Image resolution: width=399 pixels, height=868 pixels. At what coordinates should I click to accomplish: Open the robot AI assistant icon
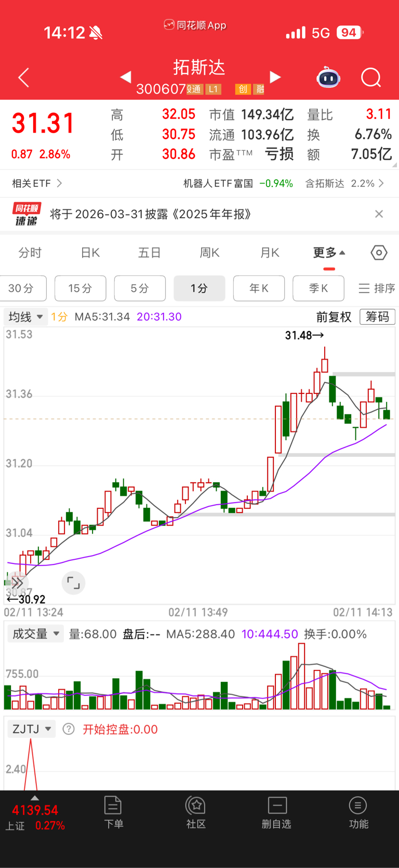[328, 78]
